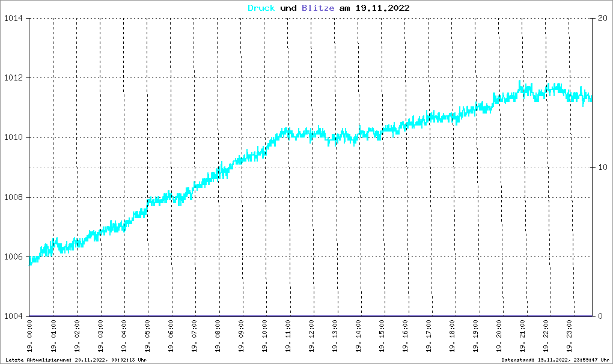Image resolution: width=613 pixels, height=364 pixels.
Task: Click the word 'Blitze' in chart title
Action: [x=318, y=8]
